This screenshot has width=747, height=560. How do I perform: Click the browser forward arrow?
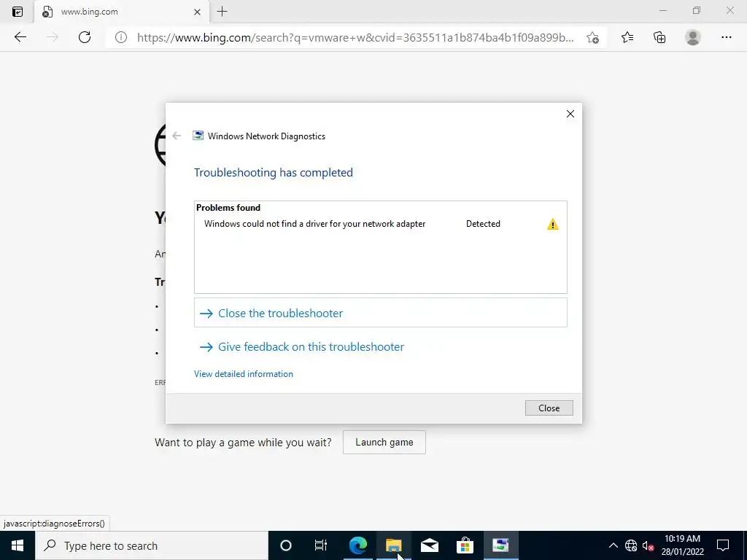tap(53, 37)
